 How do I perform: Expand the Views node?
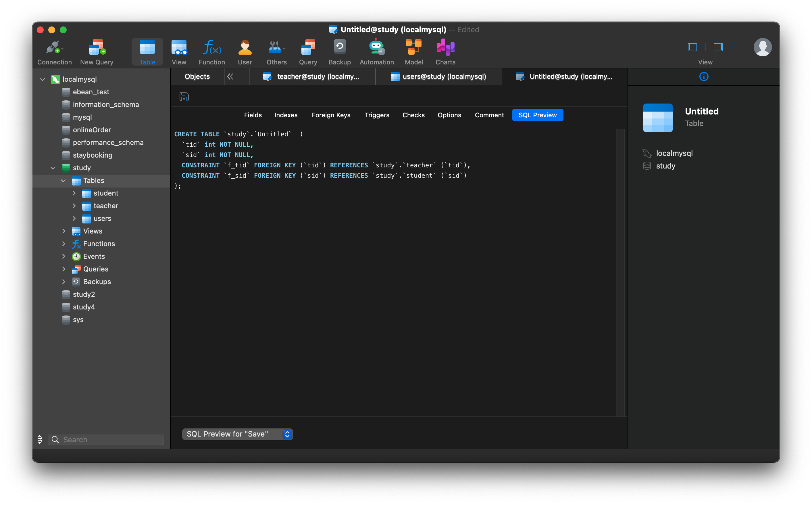pyautogui.click(x=64, y=231)
